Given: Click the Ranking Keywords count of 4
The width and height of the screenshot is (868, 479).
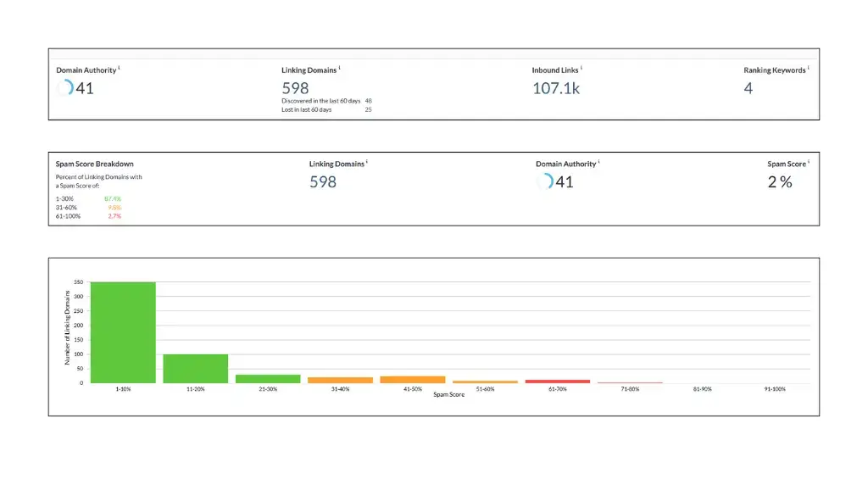Looking at the screenshot, I should [x=748, y=88].
